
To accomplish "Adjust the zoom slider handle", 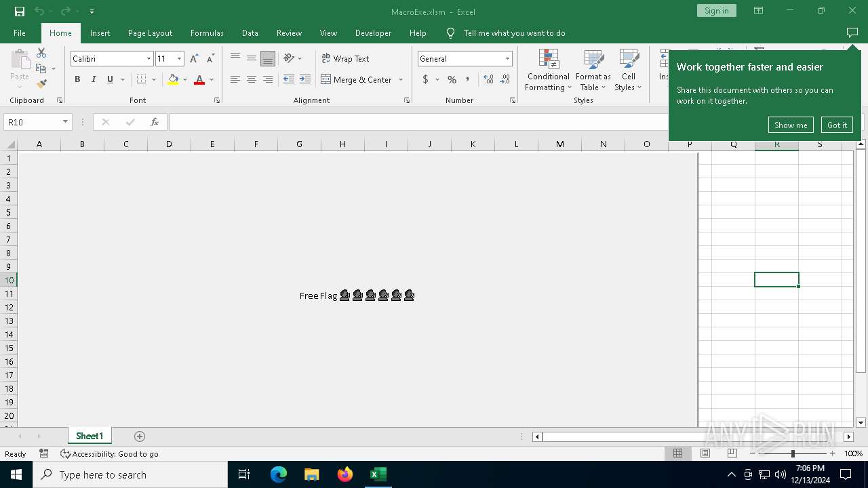I will point(793,453).
